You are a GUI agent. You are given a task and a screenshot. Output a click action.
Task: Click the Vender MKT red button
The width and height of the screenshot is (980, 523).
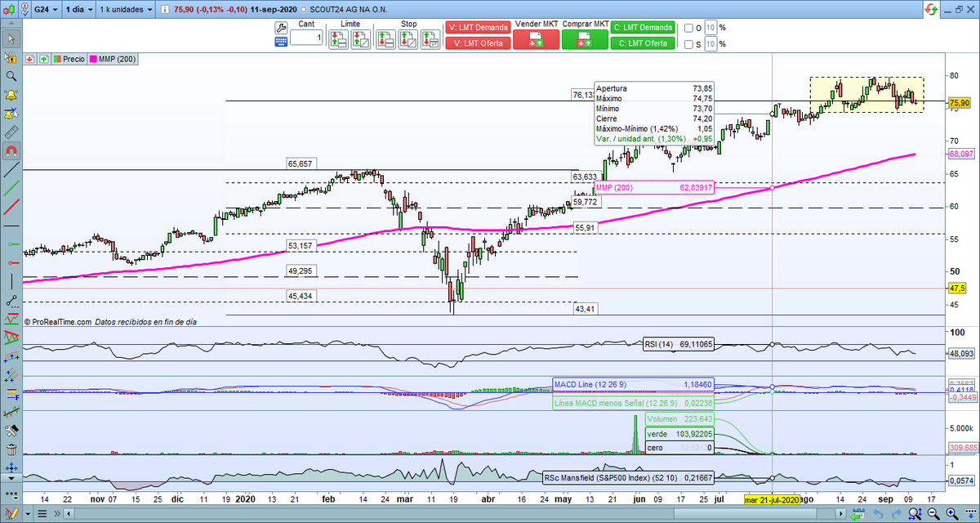[x=537, y=39]
